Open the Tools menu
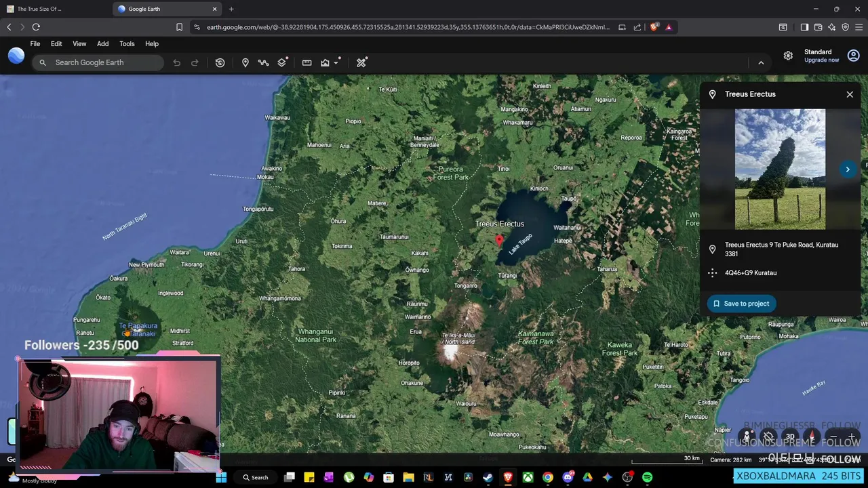This screenshot has width=868, height=488. [127, 43]
